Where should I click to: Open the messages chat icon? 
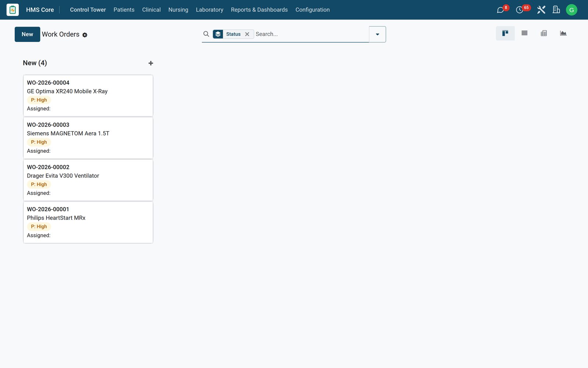pos(500,10)
